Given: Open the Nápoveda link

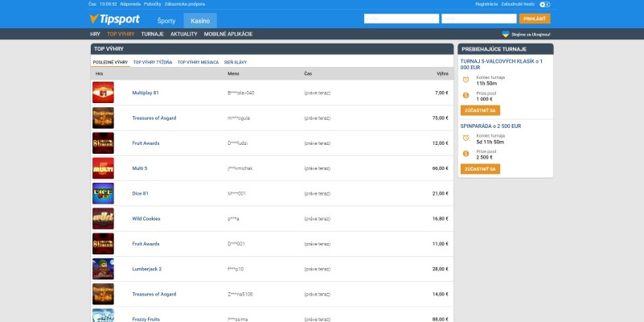Looking at the screenshot, I should [130, 4].
